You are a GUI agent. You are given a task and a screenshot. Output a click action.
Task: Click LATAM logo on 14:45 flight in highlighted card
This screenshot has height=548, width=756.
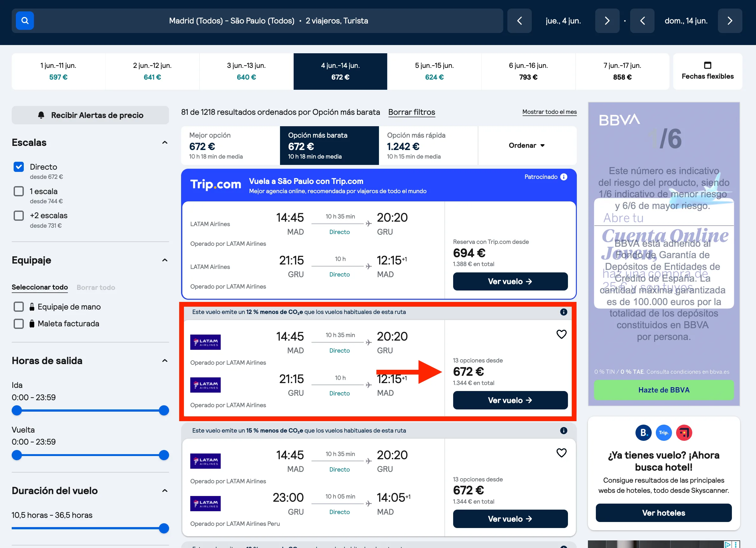205,342
